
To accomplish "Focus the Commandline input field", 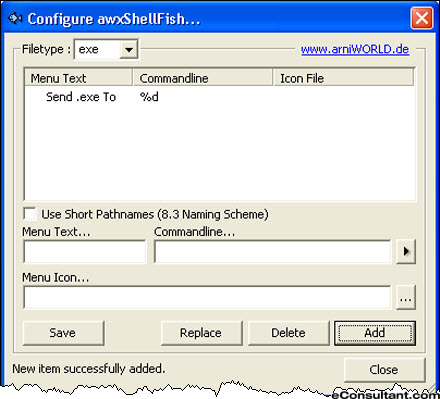I will [272, 252].
